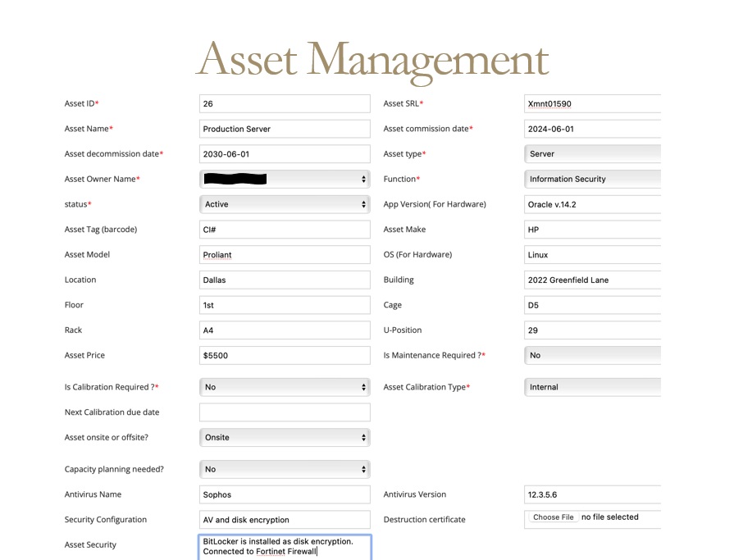Click the Asset decommission date field

pyautogui.click(x=285, y=154)
